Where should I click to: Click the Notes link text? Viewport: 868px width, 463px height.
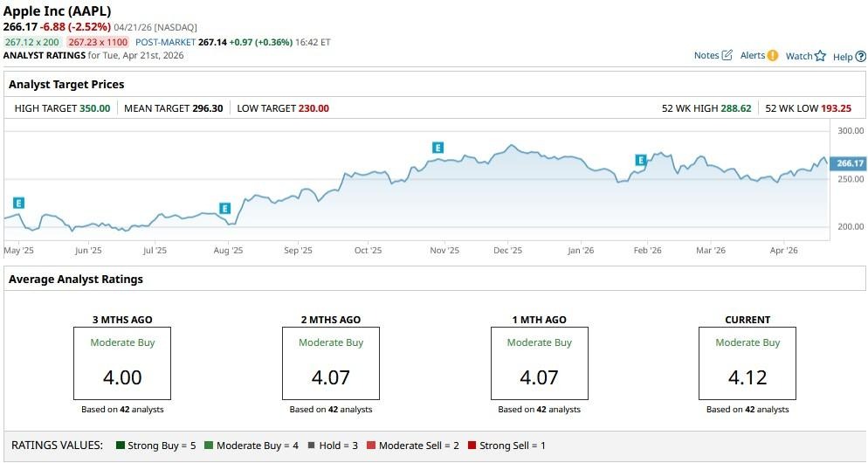point(706,55)
